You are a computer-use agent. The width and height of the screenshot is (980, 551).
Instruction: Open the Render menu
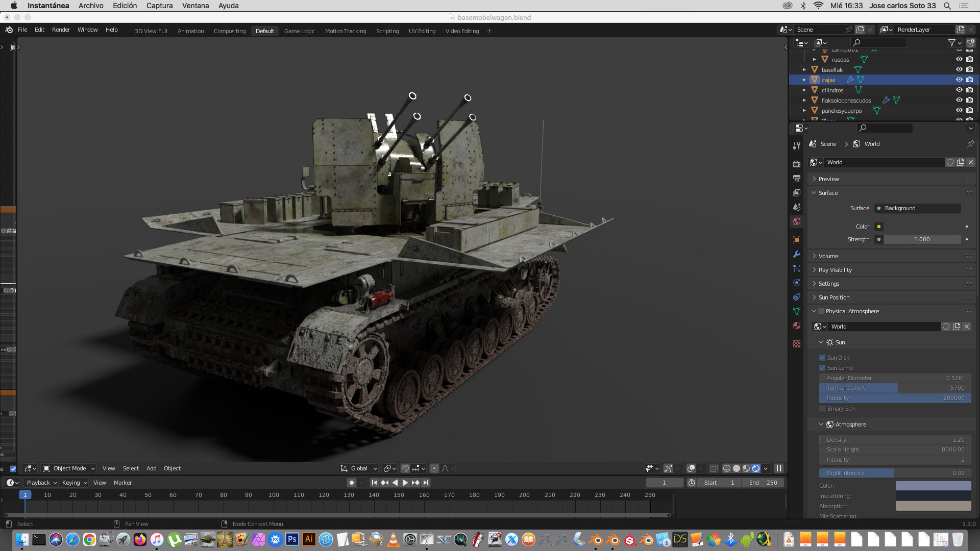coord(61,30)
